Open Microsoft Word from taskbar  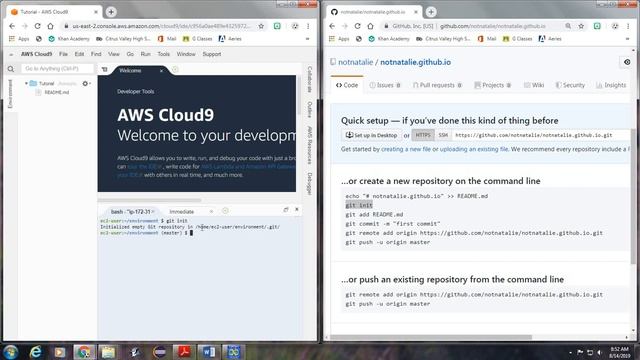pos(208,352)
